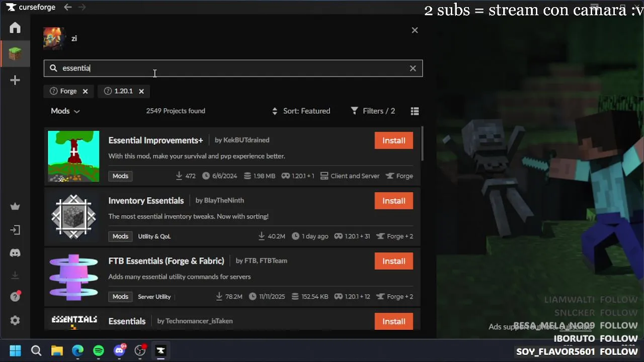Viewport: 644px width, 362px height.
Task: Open the premium crown icon
Action: pyautogui.click(x=15, y=206)
